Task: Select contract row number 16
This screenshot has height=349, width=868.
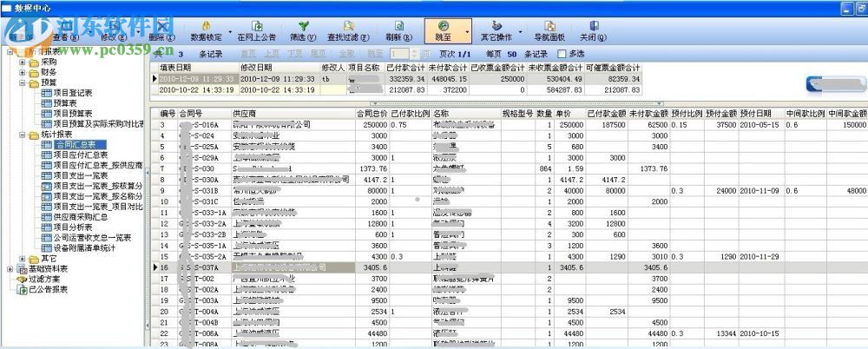Action: pyautogui.click(x=510, y=267)
